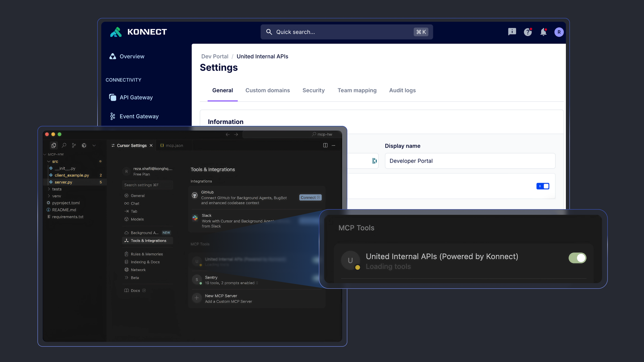Disable United Internal APIs MCP toggle

577,258
